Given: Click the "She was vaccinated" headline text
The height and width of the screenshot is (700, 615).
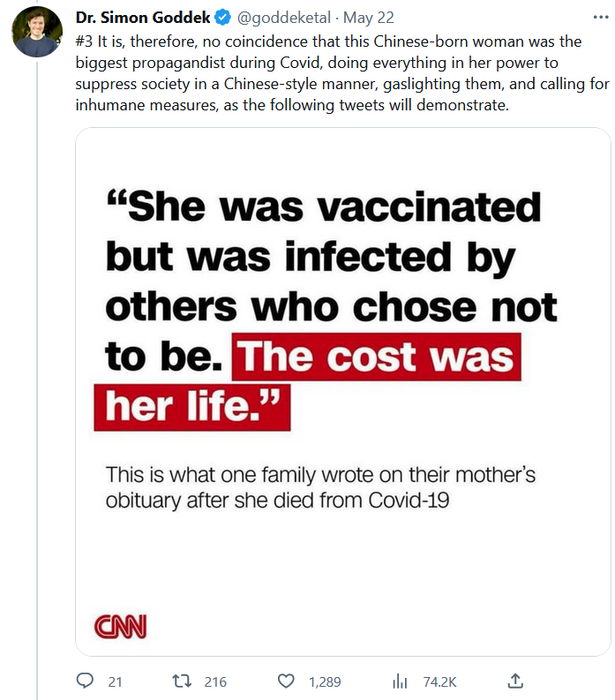Looking at the screenshot, I should (x=322, y=208).
